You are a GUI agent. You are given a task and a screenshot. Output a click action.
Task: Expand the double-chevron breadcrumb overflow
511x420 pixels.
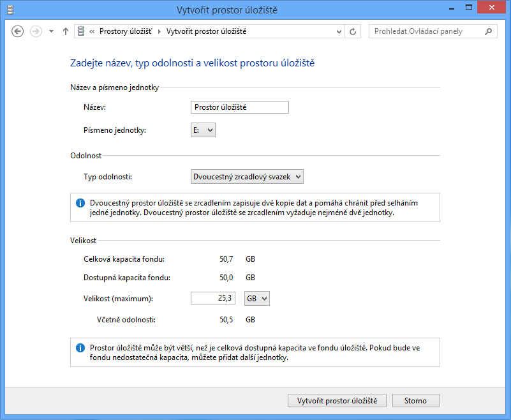93,31
